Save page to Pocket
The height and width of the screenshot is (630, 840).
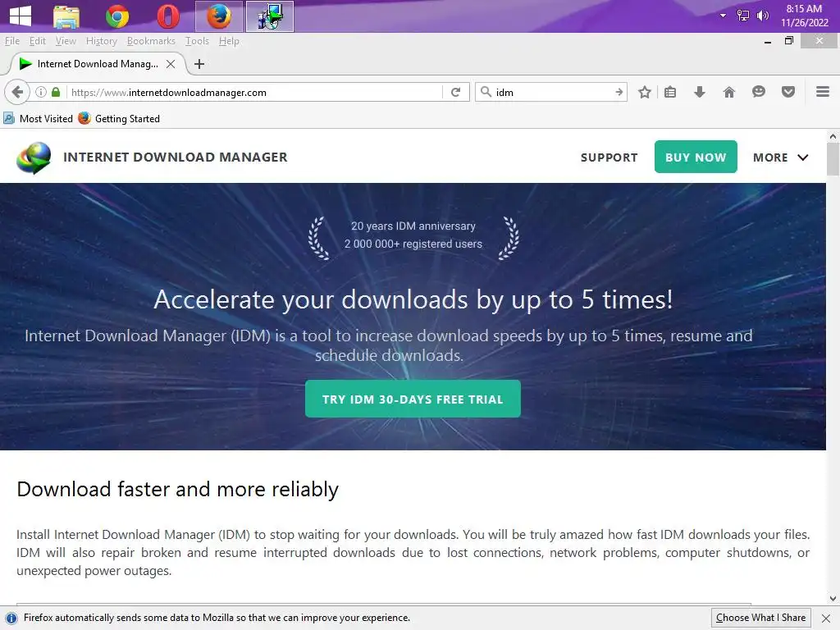point(788,92)
